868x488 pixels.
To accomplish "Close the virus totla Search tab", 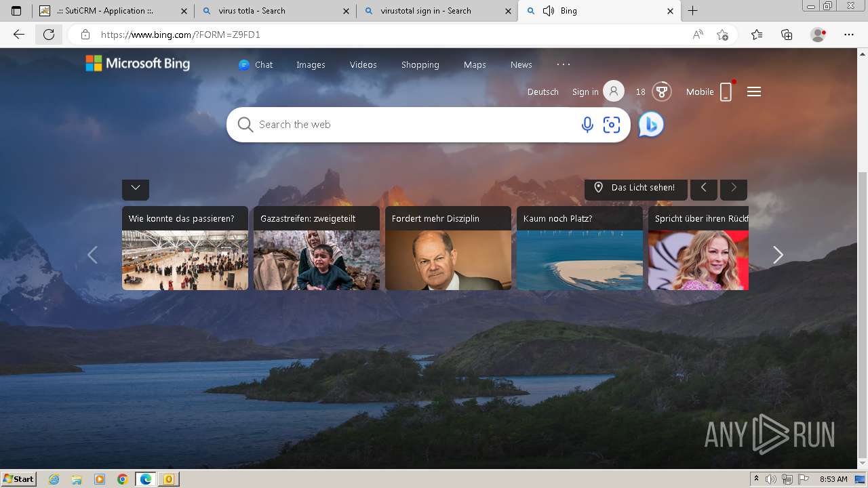I will tap(346, 11).
